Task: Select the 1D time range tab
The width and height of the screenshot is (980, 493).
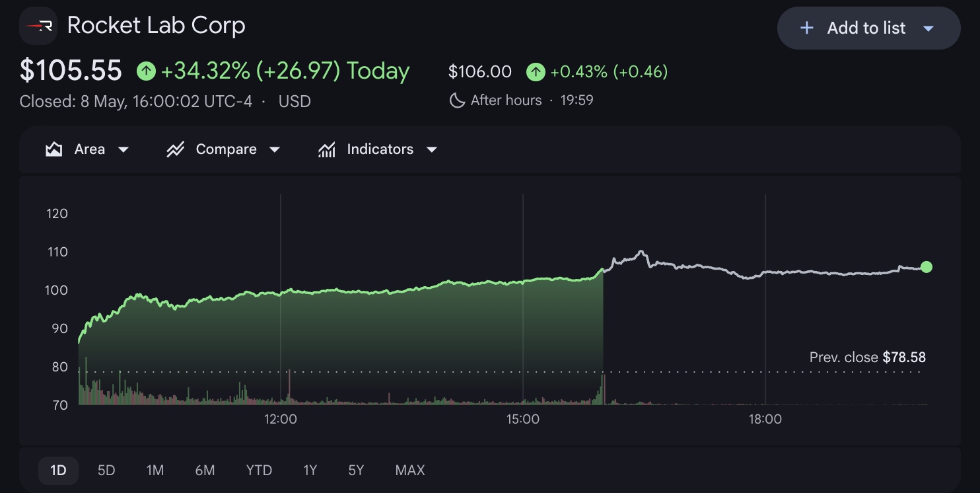Action: (x=58, y=471)
